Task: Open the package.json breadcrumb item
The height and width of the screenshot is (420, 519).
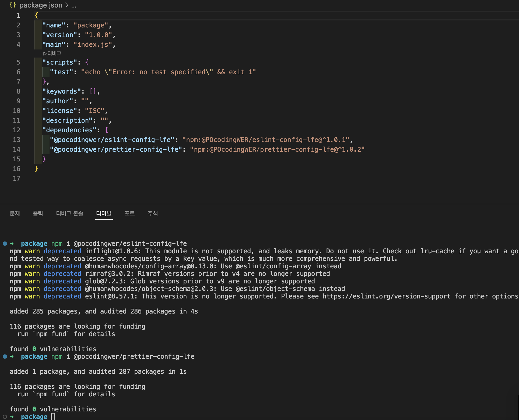Action: point(41,5)
